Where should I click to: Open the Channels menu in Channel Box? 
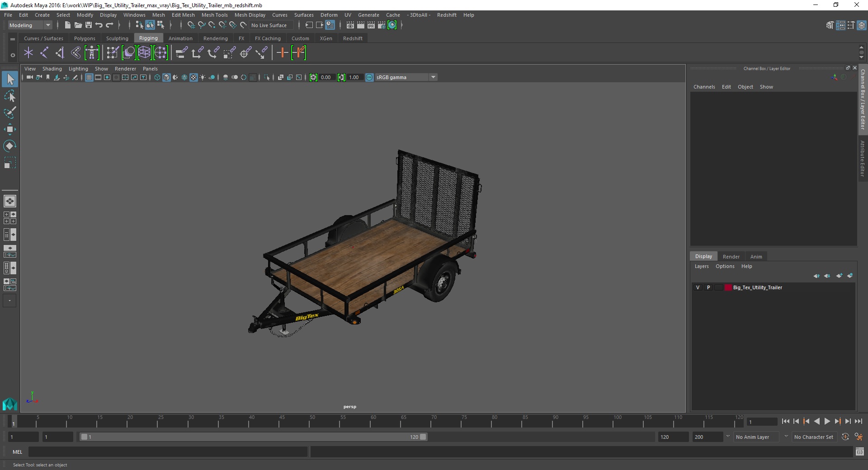[x=704, y=87]
